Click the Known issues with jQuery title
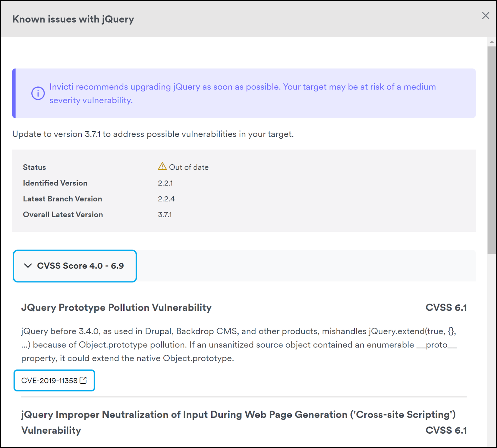This screenshot has height=448, width=497. 73,19
